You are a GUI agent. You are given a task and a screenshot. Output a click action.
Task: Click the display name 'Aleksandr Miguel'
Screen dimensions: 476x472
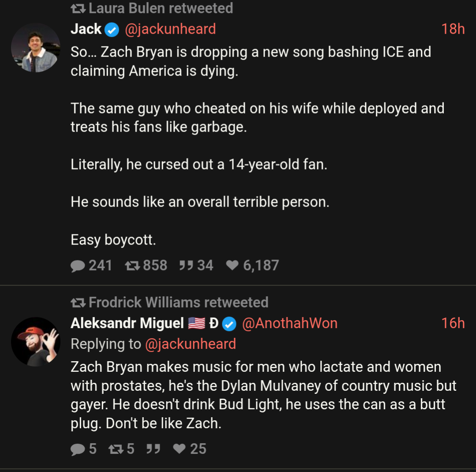(x=127, y=324)
